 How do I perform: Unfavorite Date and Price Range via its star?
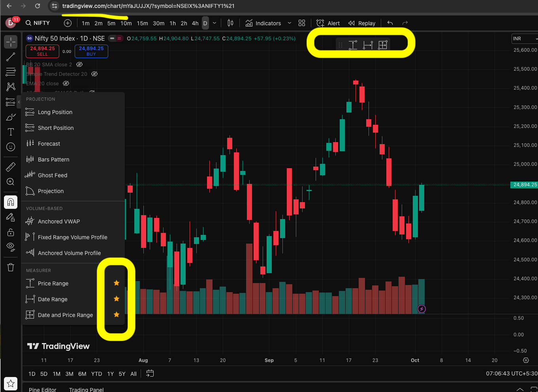click(117, 315)
